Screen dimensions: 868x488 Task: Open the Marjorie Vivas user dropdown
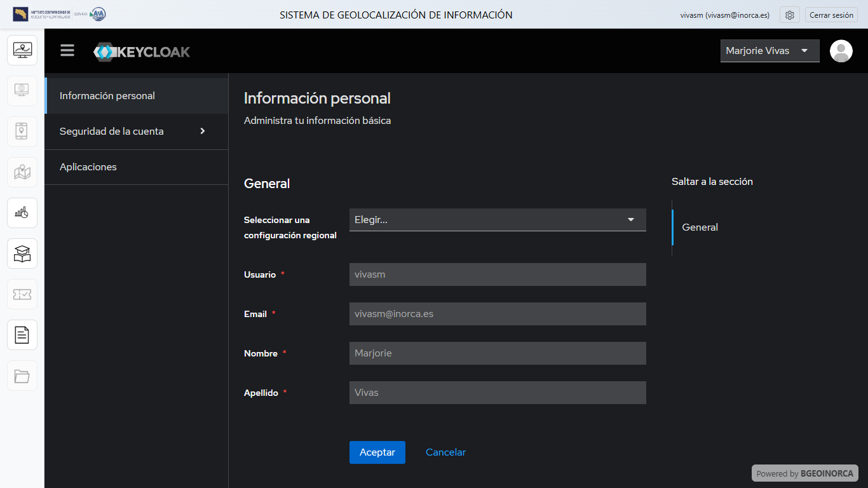tap(770, 51)
